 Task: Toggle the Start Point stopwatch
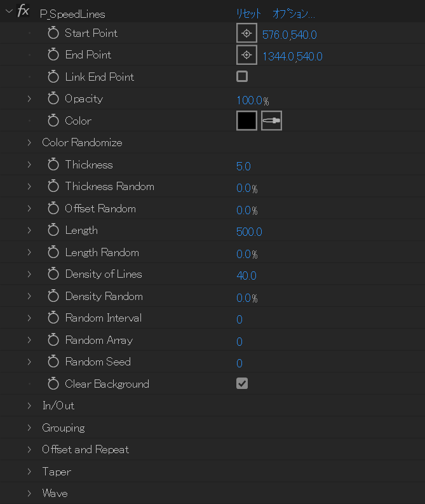pos(53,33)
